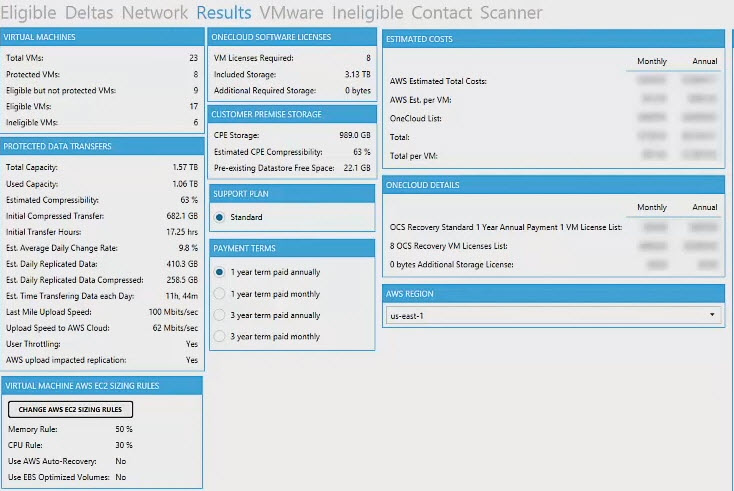Select 3 year term paid monthly

coord(220,336)
